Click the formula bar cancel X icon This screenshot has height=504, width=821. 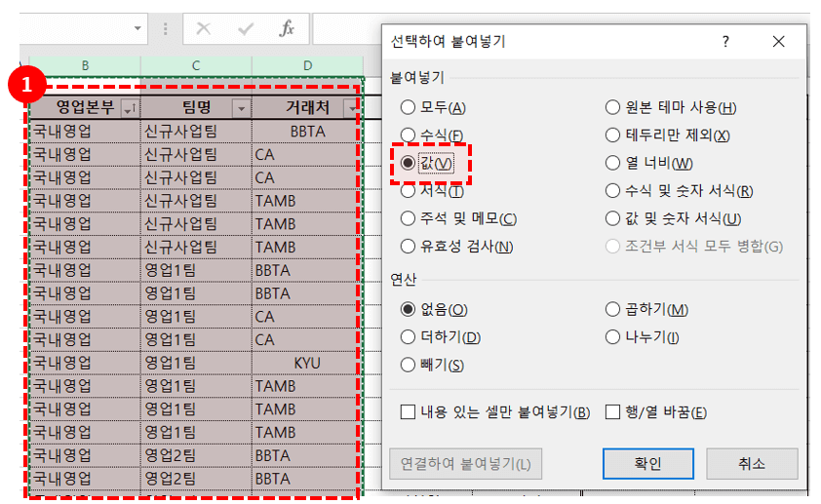pyautogui.click(x=203, y=28)
